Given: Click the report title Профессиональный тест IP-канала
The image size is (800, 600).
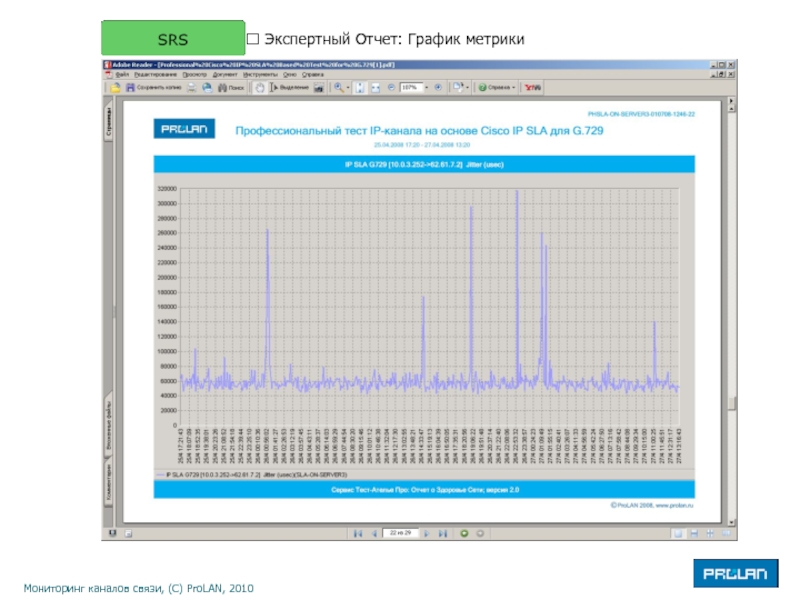Looking at the screenshot, I should point(419,131).
